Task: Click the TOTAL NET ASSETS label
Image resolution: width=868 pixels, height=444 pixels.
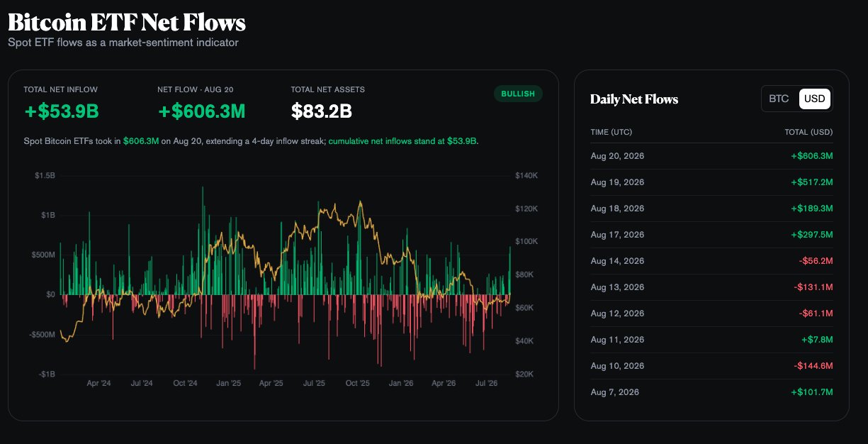Action: pyautogui.click(x=328, y=90)
